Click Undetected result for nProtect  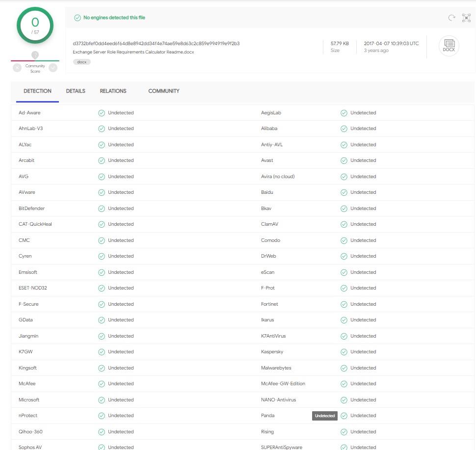pos(121,415)
